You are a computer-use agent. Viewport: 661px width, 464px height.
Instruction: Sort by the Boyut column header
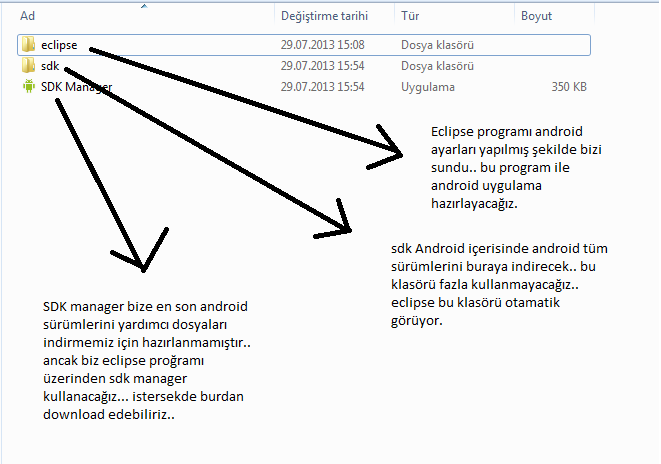click(536, 16)
